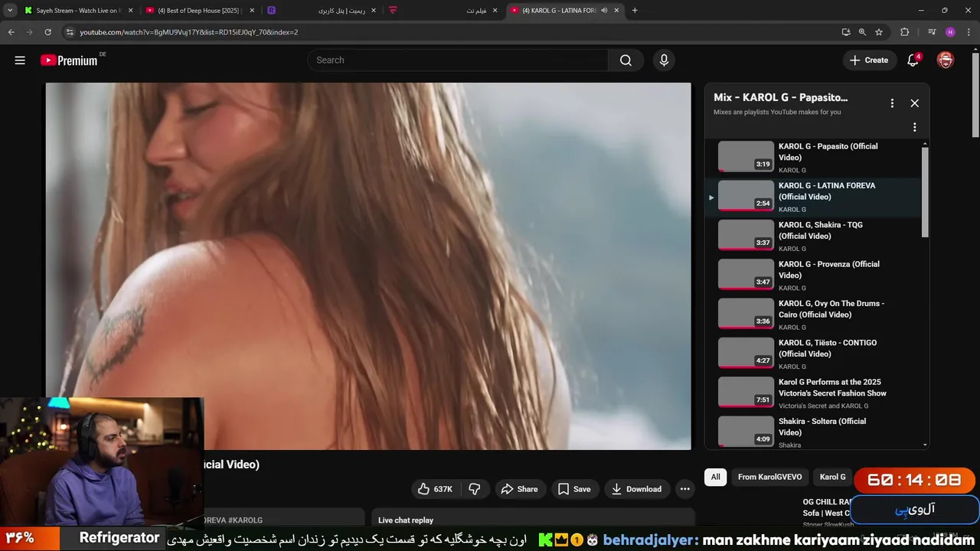980x551 pixels.
Task: Open more actions below the video
Action: [x=685, y=489]
